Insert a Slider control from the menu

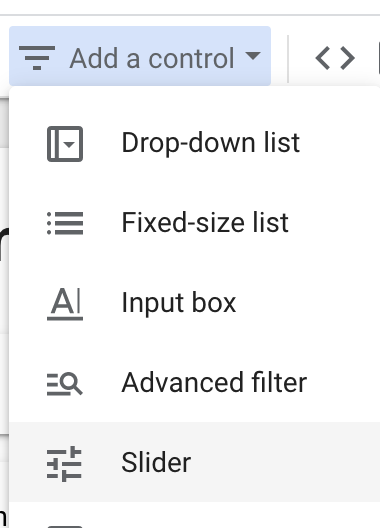coord(194,462)
